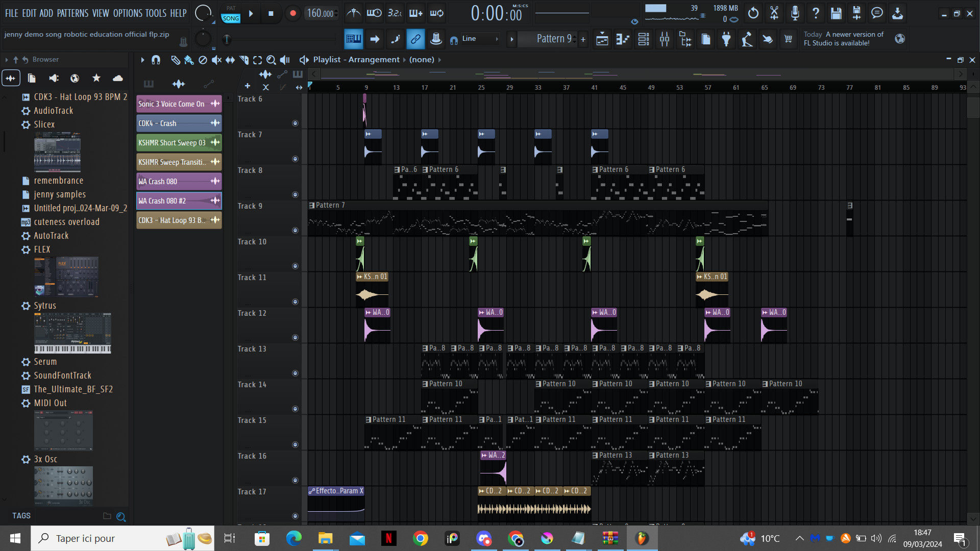Open Chrome from the Windows taskbar

pyautogui.click(x=421, y=538)
